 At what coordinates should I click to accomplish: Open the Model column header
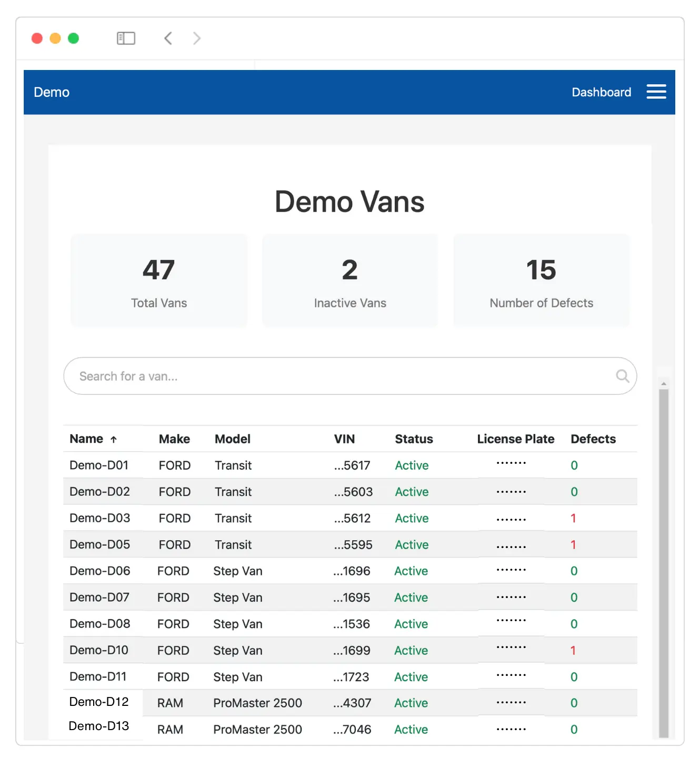(x=232, y=438)
